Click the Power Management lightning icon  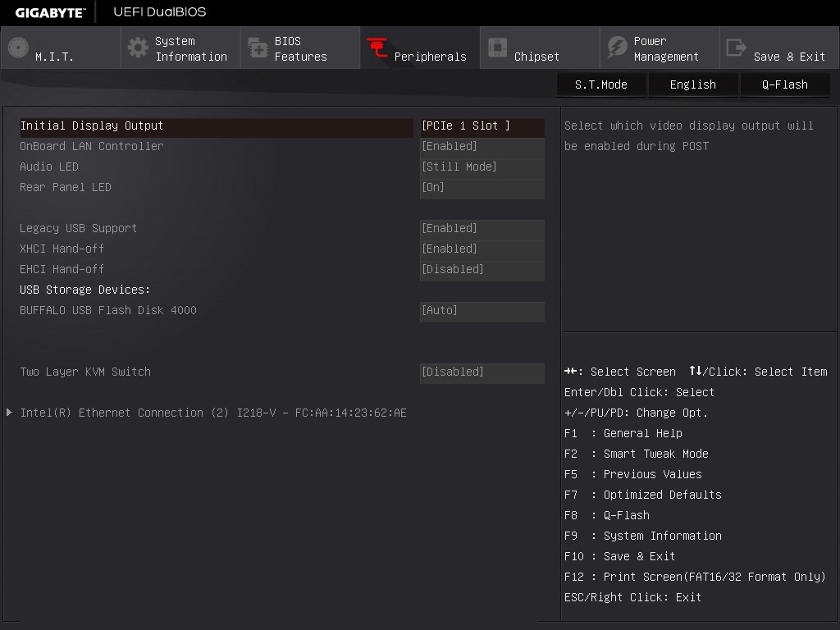[617, 48]
